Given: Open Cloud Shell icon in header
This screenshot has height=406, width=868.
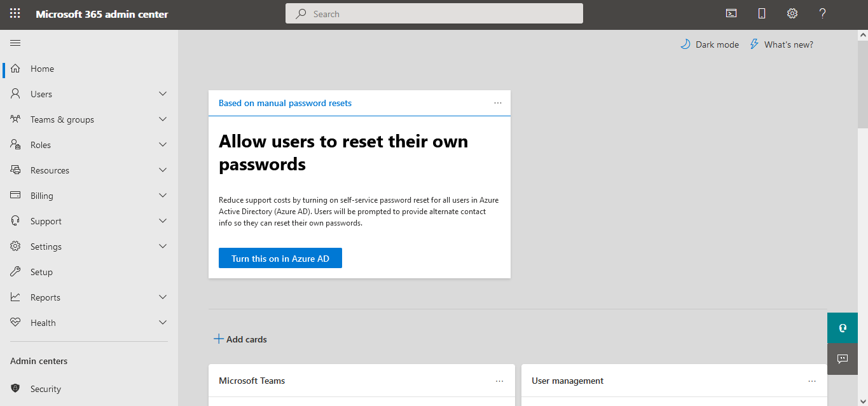Looking at the screenshot, I should click(732, 13).
